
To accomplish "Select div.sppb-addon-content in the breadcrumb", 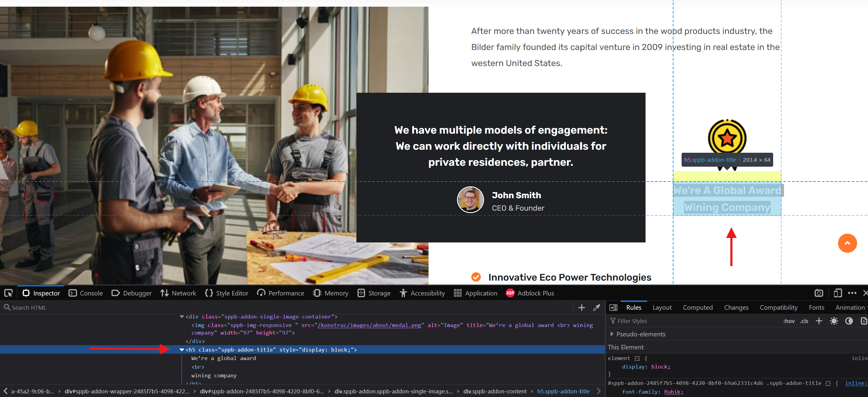I will coord(495,391).
